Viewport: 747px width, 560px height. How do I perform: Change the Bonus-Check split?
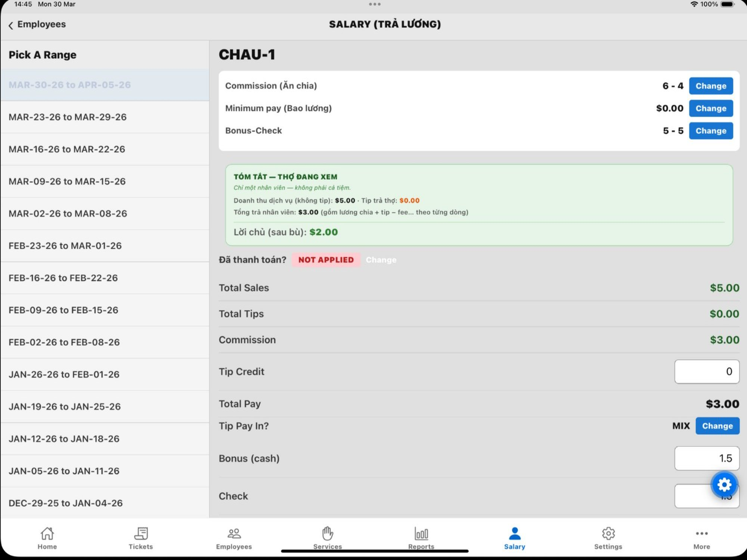[711, 131]
